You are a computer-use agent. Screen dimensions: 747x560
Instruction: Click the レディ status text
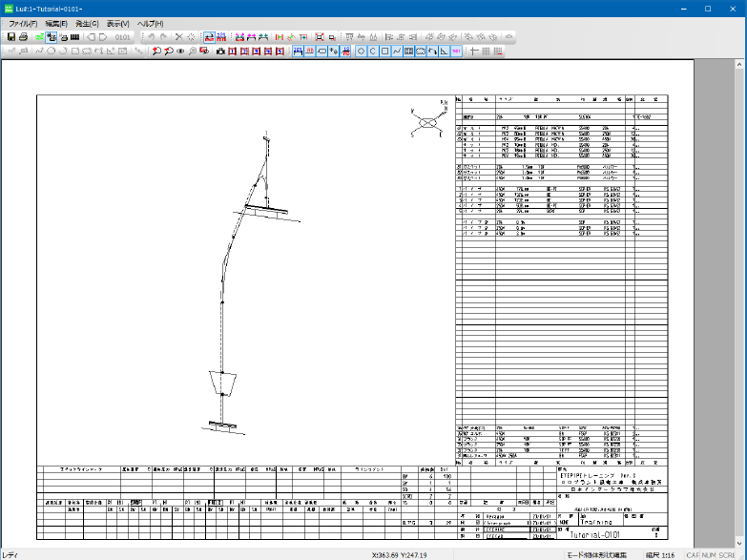point(10,555)
